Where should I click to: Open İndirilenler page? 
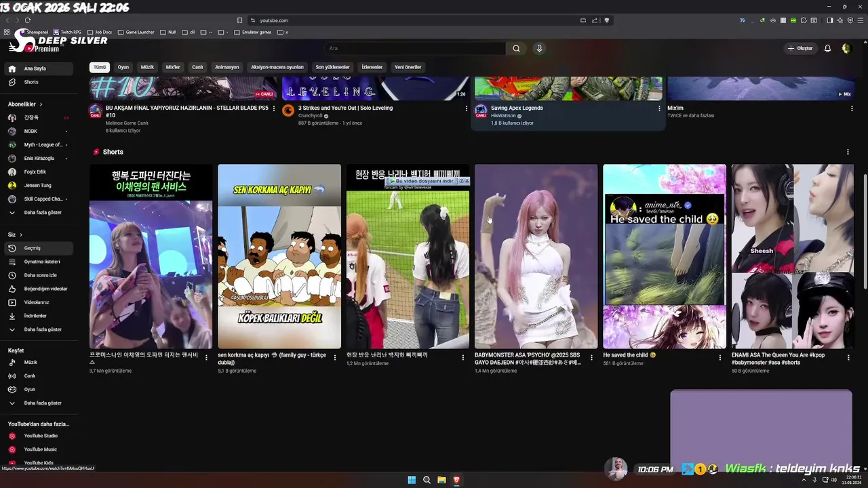[x=39, y=316]
